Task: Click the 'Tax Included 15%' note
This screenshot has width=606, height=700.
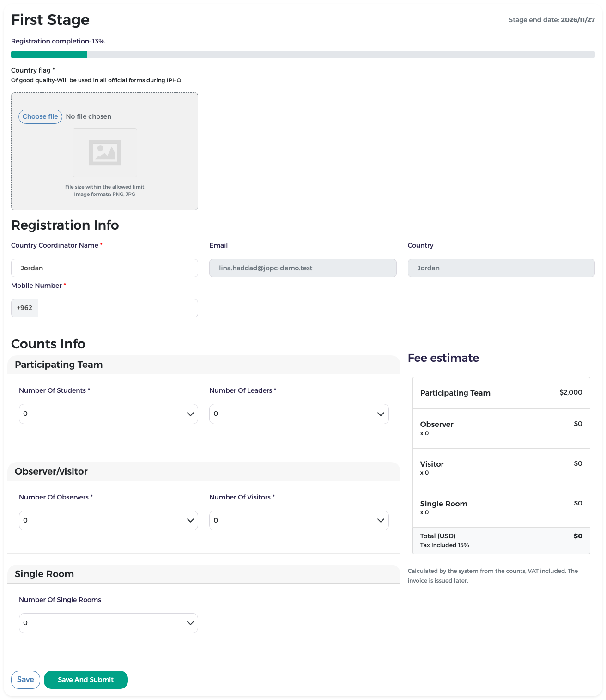Action: 444,545
